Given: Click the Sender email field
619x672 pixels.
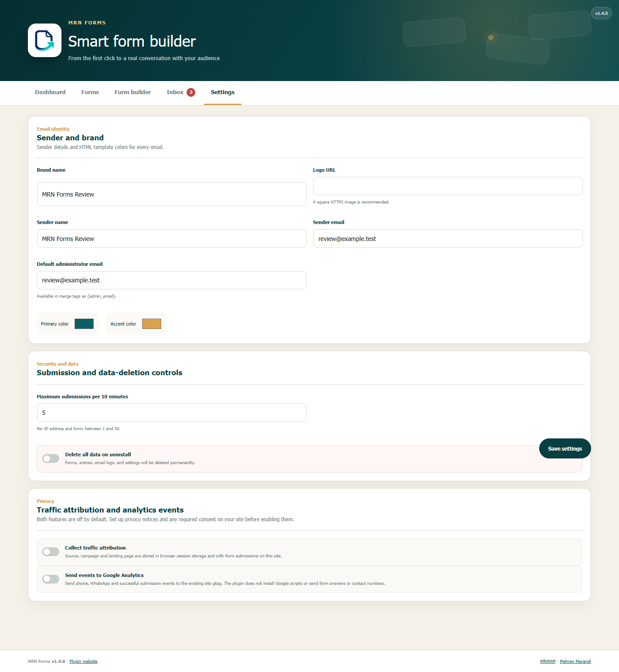Looking at the screenshot, I should (x=448, y=238).
